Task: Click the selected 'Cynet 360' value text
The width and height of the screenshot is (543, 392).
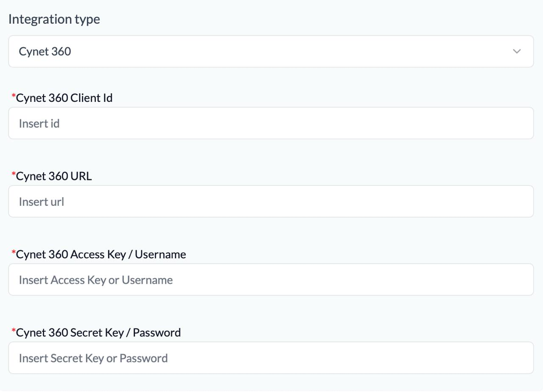Action: (45, 51)
